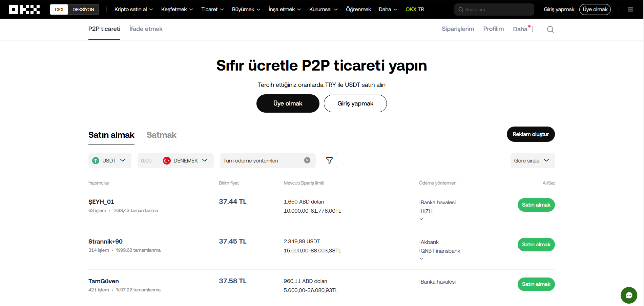Click the Turkish flag icon in the currency selector
Image resolution: width=644 pixels, height=306 pixels.
167,160
